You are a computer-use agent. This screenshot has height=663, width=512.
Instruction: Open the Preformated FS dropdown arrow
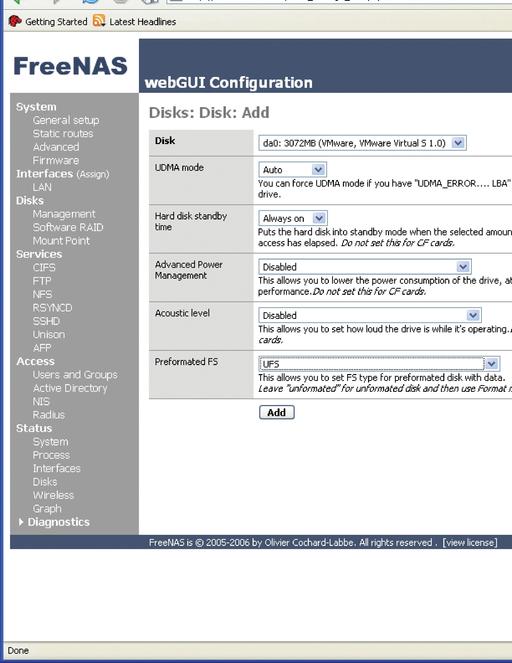tap(491, 364)
